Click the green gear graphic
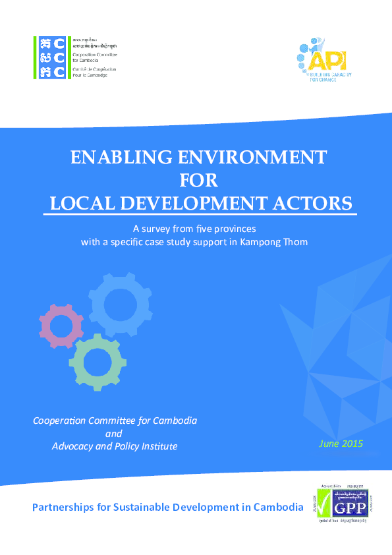This screenshot has width=392, height=555. click(98, 362)
